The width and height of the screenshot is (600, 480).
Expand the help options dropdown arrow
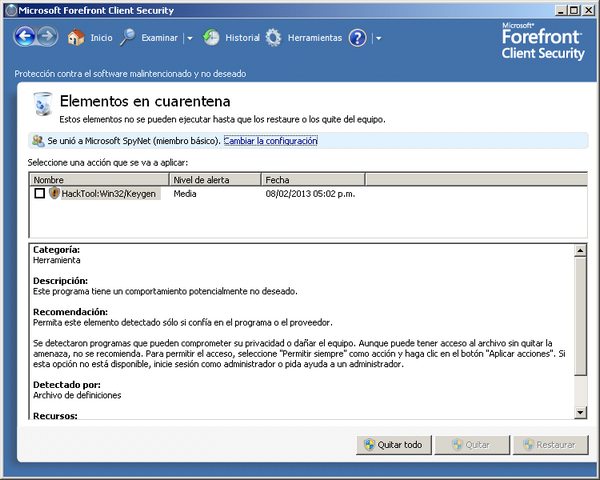tap(378, 38)
